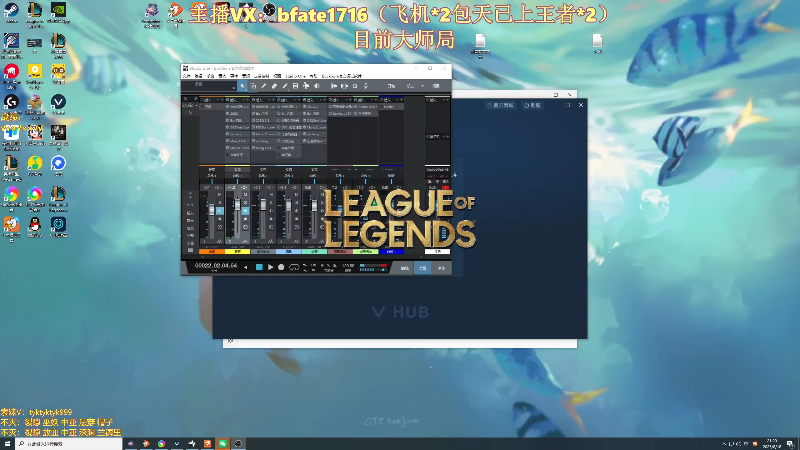
Task: Open the dropdown field left of Arrow tool
Action: (x=209, y=86)
